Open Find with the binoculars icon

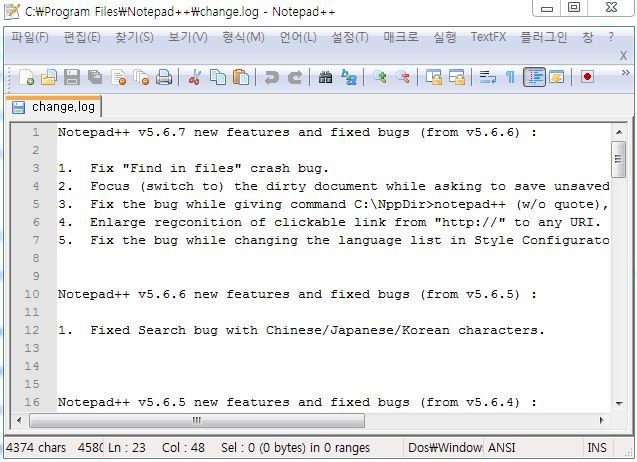(325, 77)
